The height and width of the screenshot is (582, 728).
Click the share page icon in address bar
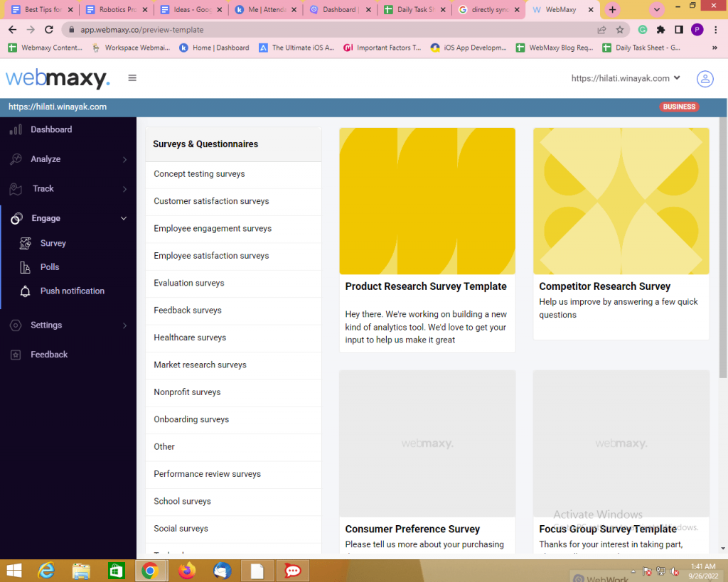[x=601, y=30]
